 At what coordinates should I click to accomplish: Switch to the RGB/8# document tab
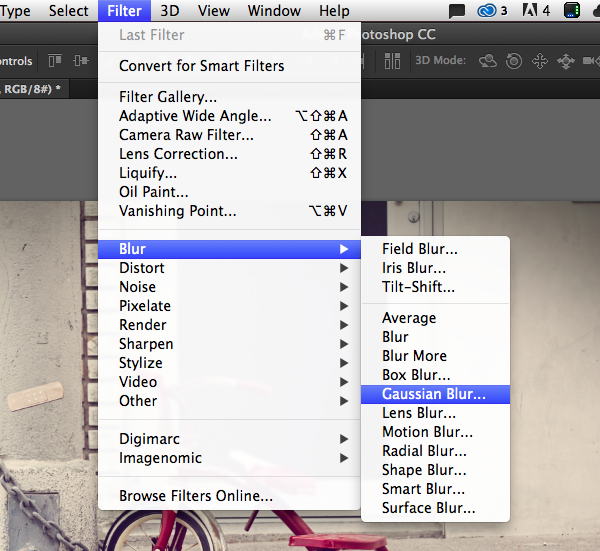(x=33, y=89)
